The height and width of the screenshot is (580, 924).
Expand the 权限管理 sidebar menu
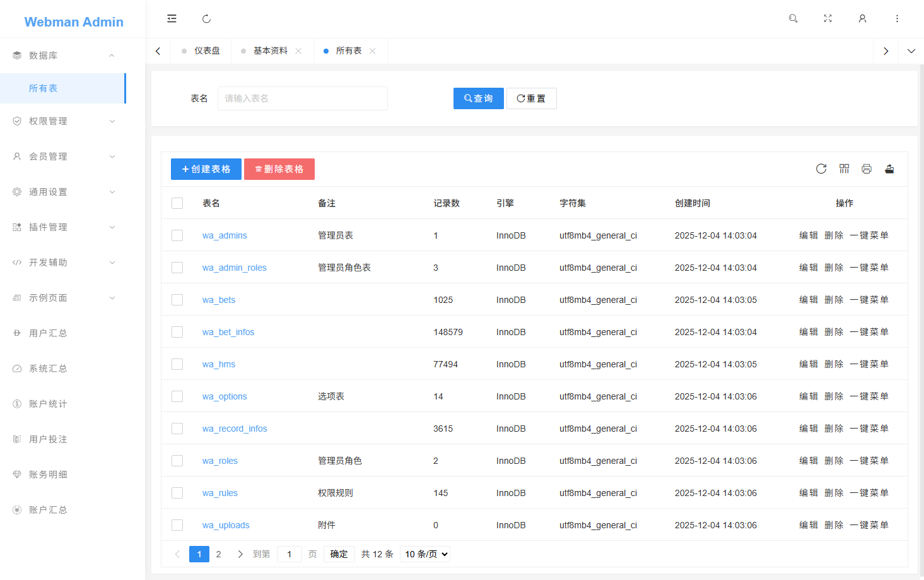63,121
